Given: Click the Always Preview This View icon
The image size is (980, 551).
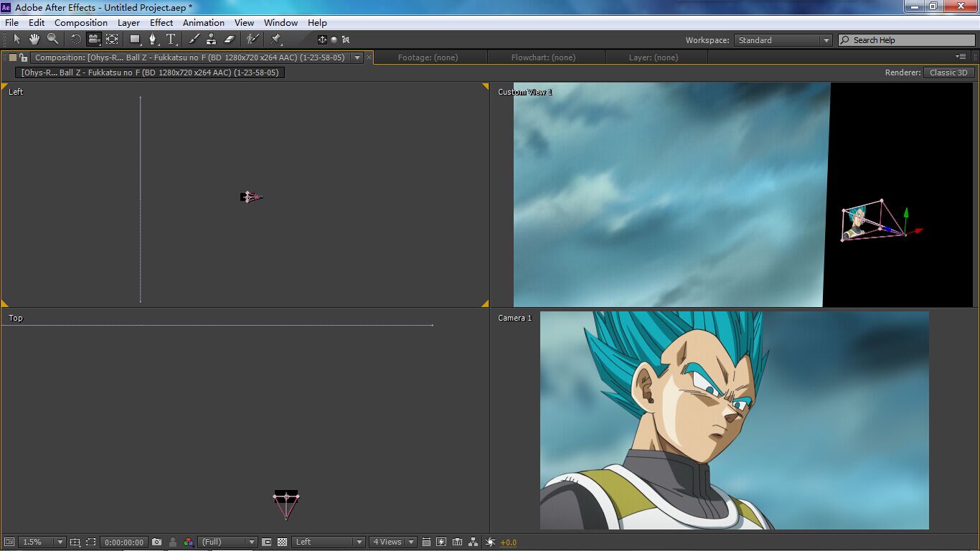Looking at the screenshot, I should click(x=9, y=542).
